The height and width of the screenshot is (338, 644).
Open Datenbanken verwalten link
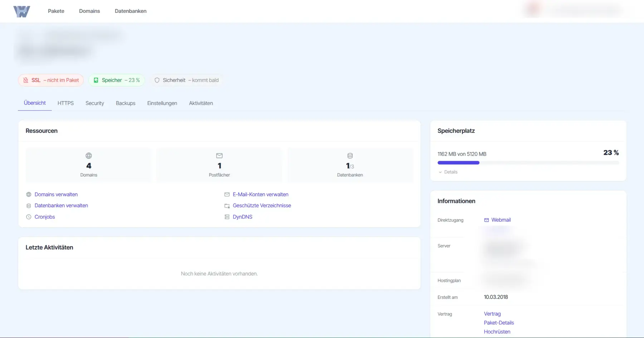(61, 206)
